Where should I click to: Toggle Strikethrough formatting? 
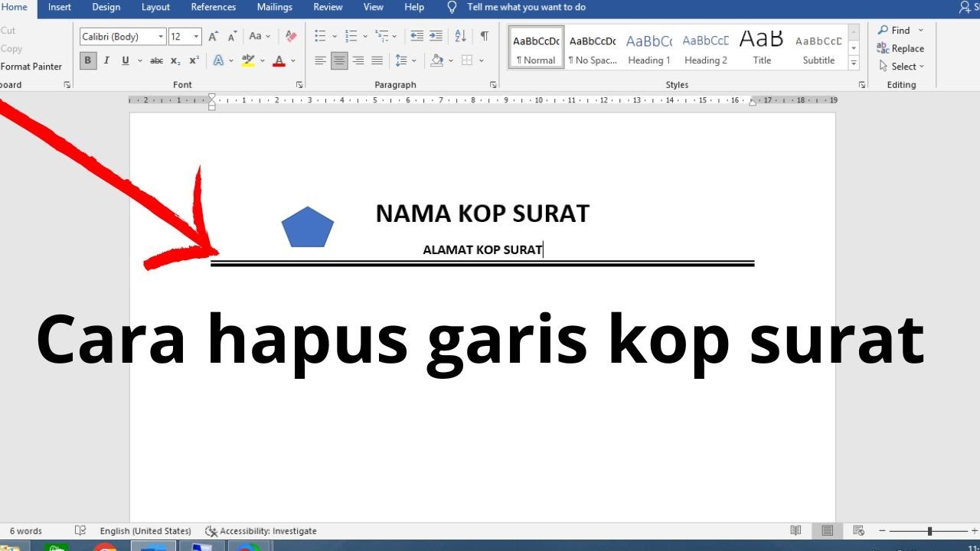coord(156,60)
